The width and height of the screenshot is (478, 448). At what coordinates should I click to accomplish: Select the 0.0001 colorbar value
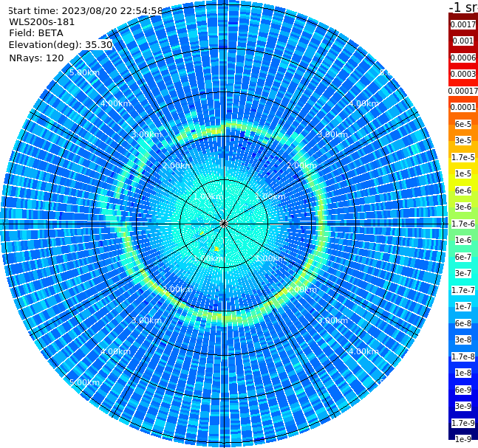[463, 108]
